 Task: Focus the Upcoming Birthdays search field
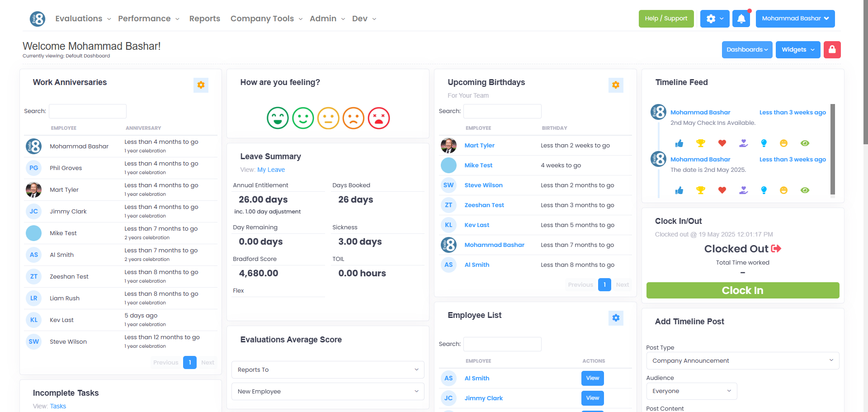[x=502, y=111]
